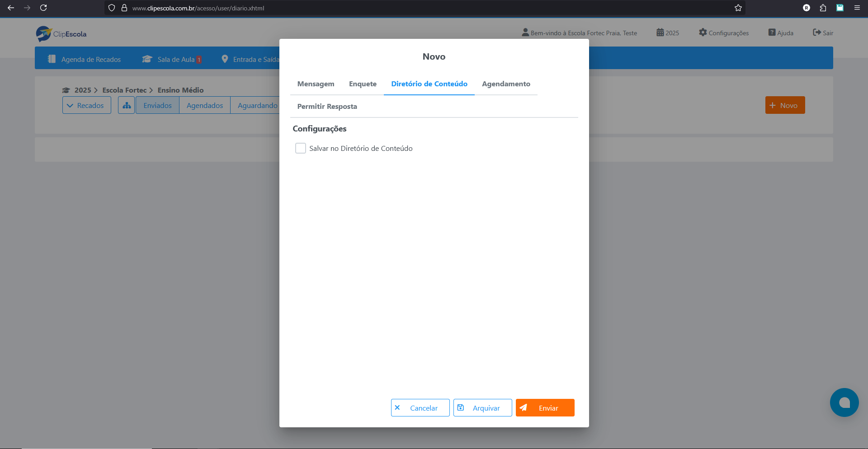Open the chat bubble widget bottom right
Image resolution: width=868 pixels, height=449 pixels.
pyautogui.click(x=844, y=402)
